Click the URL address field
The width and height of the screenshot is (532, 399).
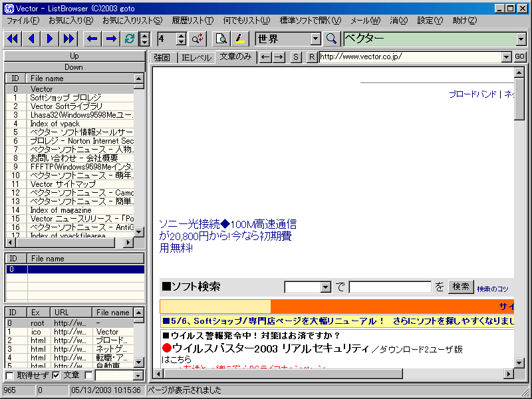pyautogui.click(x=410, y=57)
